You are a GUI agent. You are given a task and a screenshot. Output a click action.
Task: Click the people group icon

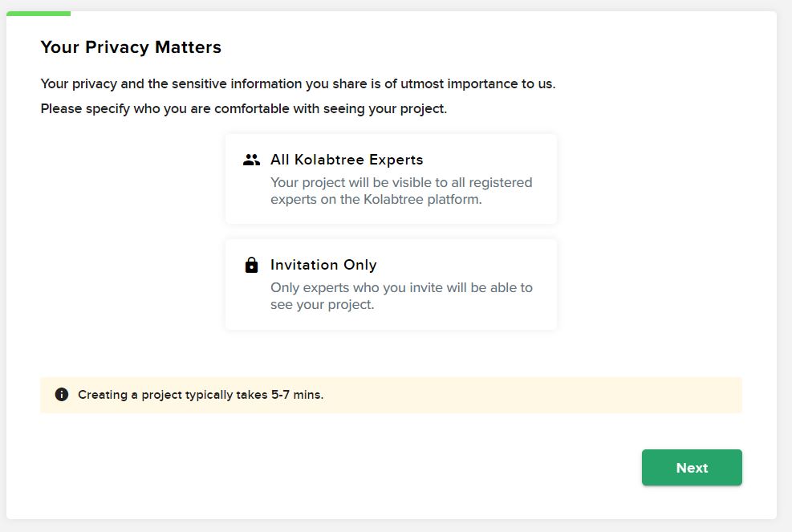click(x=251, y=160)
